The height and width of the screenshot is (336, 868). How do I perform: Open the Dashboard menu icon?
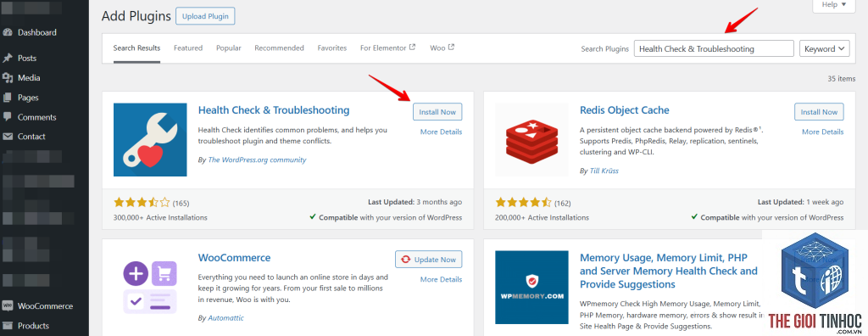click(x=7, y=32)
